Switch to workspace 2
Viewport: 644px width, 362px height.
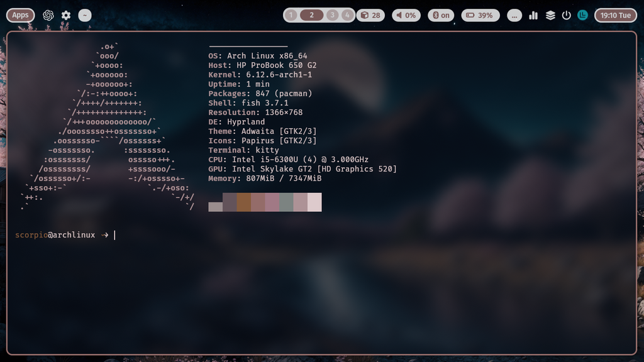pyautogui.click(x=311, y=15)
